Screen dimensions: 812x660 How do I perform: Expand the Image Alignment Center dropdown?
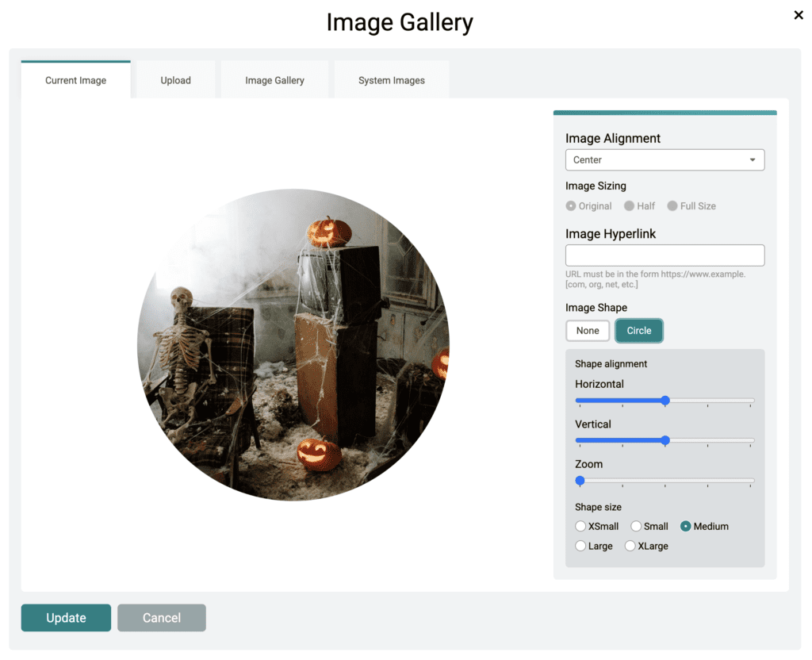665,160
